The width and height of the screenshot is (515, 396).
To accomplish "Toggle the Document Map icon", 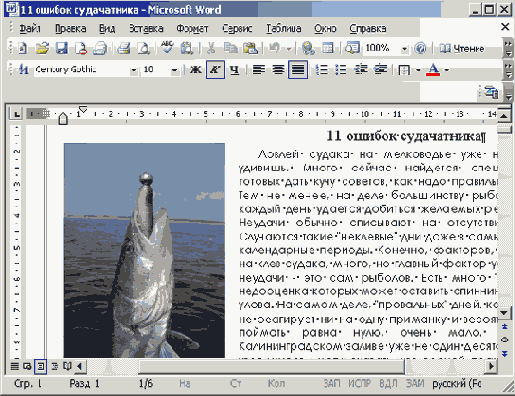I will [352, 48].
